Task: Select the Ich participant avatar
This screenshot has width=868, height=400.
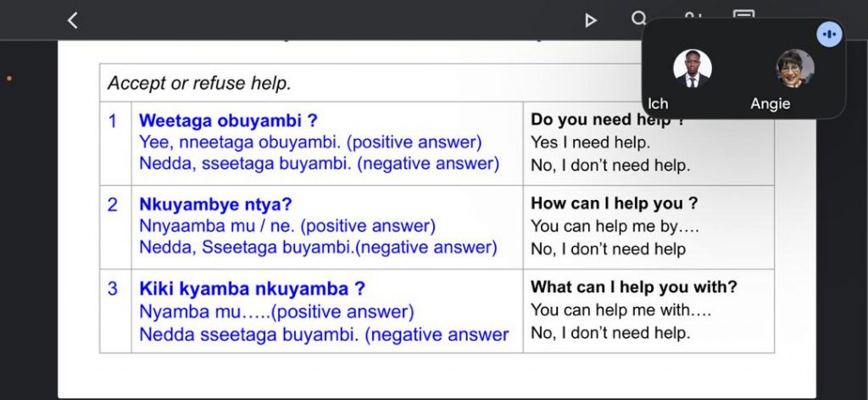Action: [x=693, y=69]
